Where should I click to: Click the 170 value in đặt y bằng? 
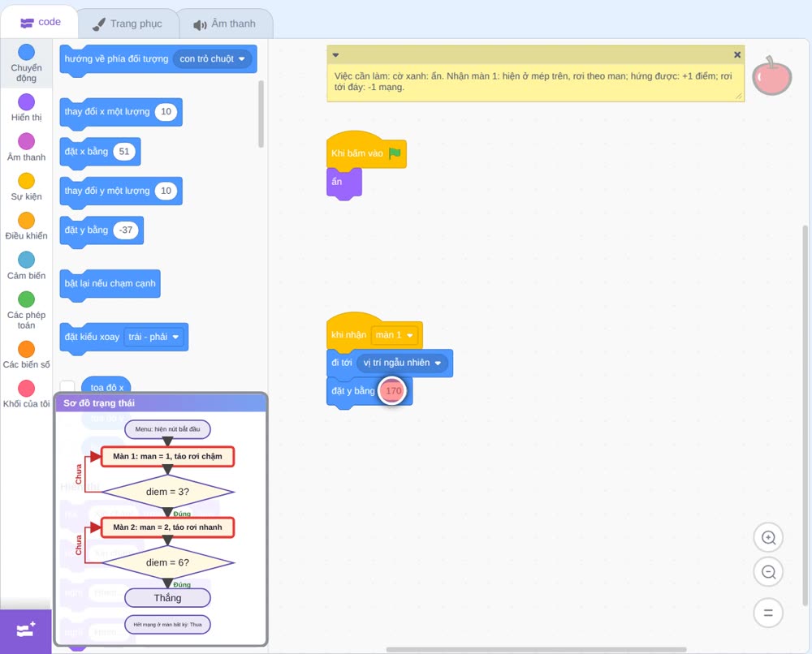click(393, 390)
